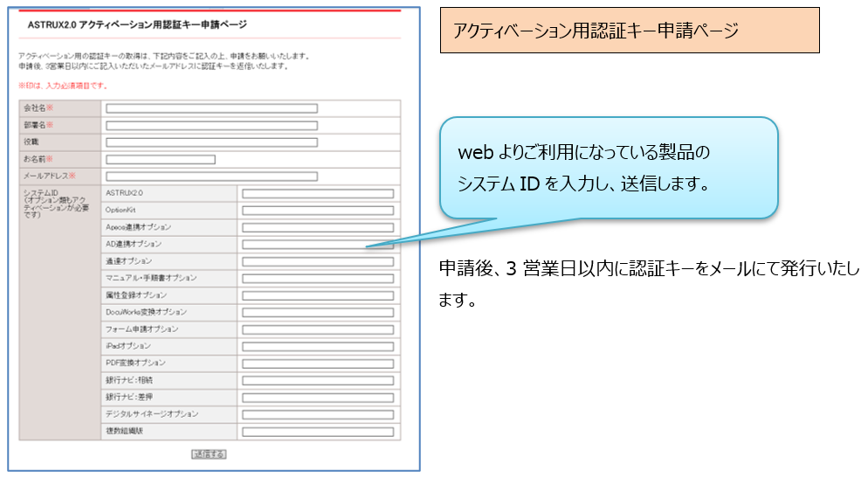868x478 pixels.
Task: Click the 銀行ナビ:相続 input field
Action: (318, 380)
